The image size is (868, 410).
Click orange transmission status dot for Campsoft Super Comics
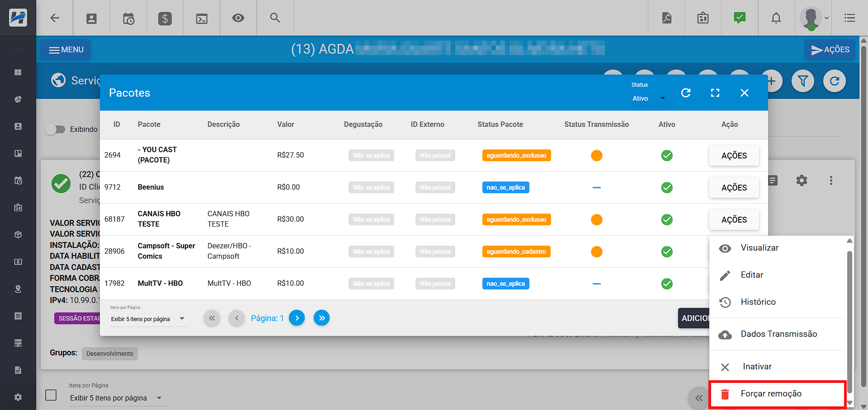(597, 252)
